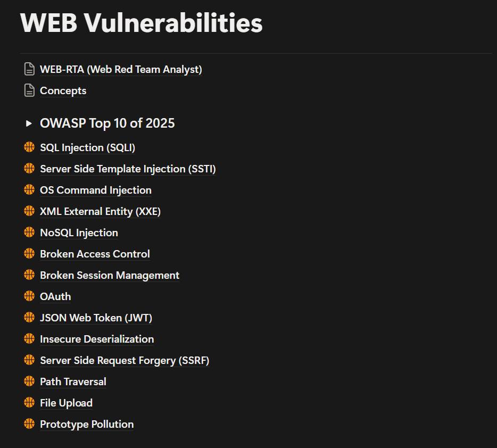
Task: Open the WEB-RTA (Web Red Team Analyst) page
Action: coord(121,69)
